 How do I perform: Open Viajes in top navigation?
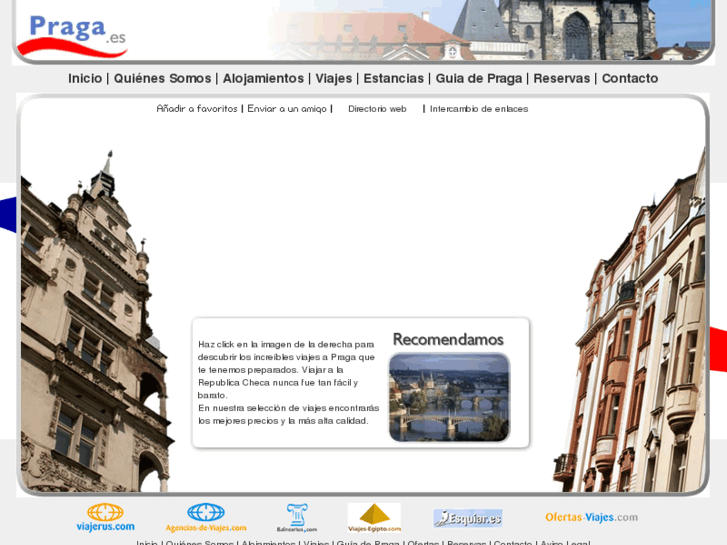coord(334,78)
